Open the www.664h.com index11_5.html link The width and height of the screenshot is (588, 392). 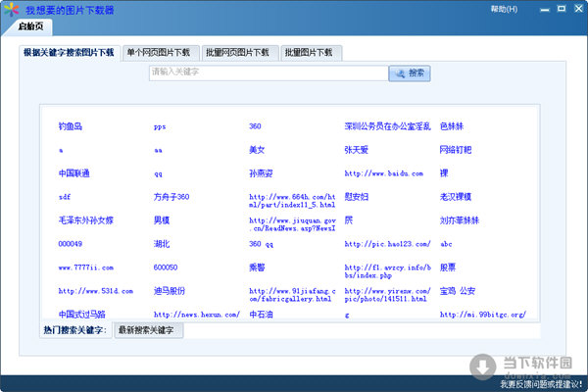[292, 201]
